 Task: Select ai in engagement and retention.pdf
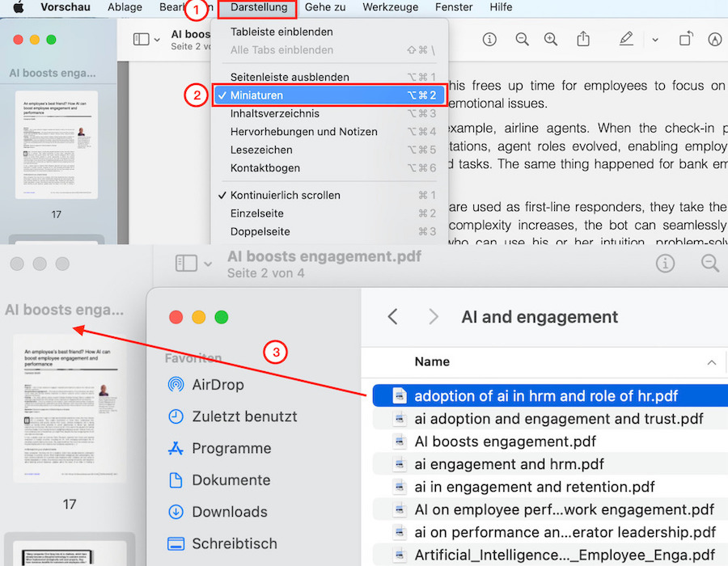550,487
